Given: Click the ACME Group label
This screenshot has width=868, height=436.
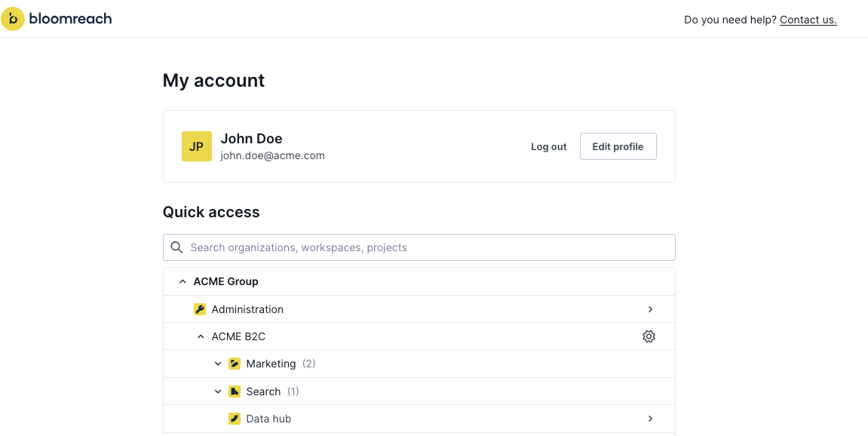Looking at the screenshot, I should coord(225,281).
